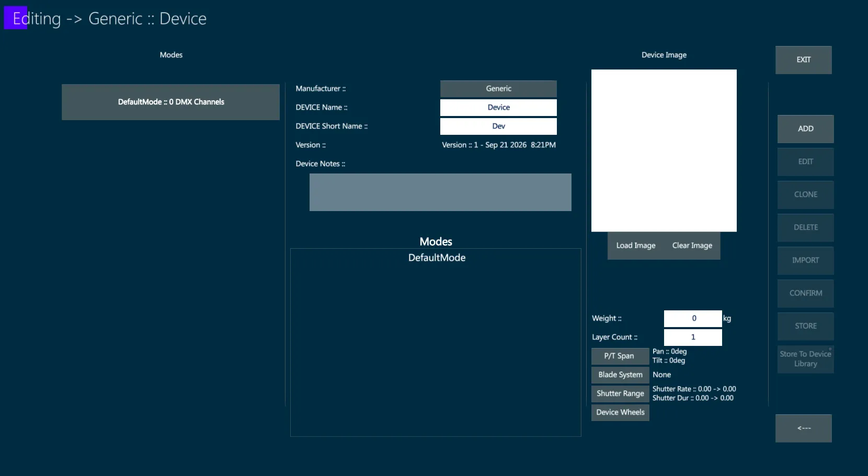This screenshot has height=476, width=868.
Task: Click the Blade System None value
Action: point(661,375)
